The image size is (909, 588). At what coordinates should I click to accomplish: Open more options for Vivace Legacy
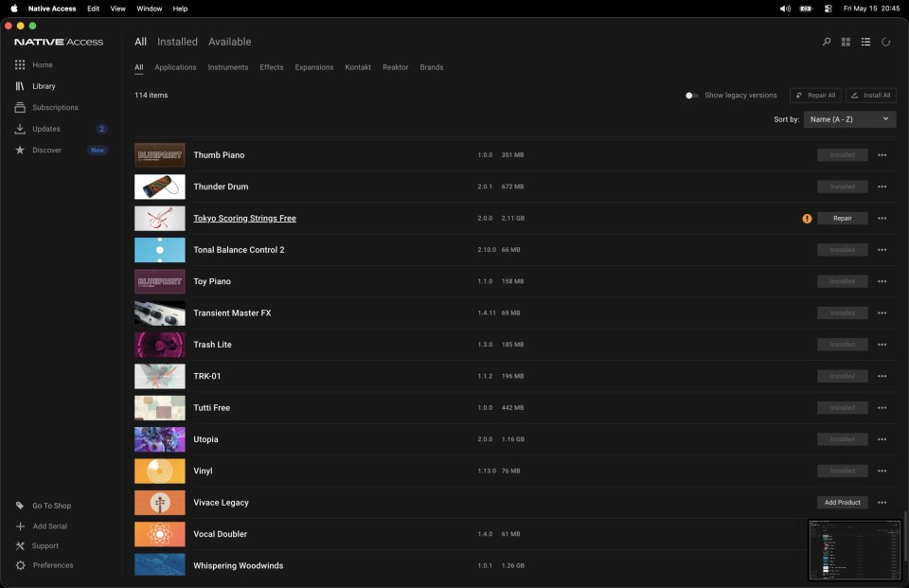point(882,503)
